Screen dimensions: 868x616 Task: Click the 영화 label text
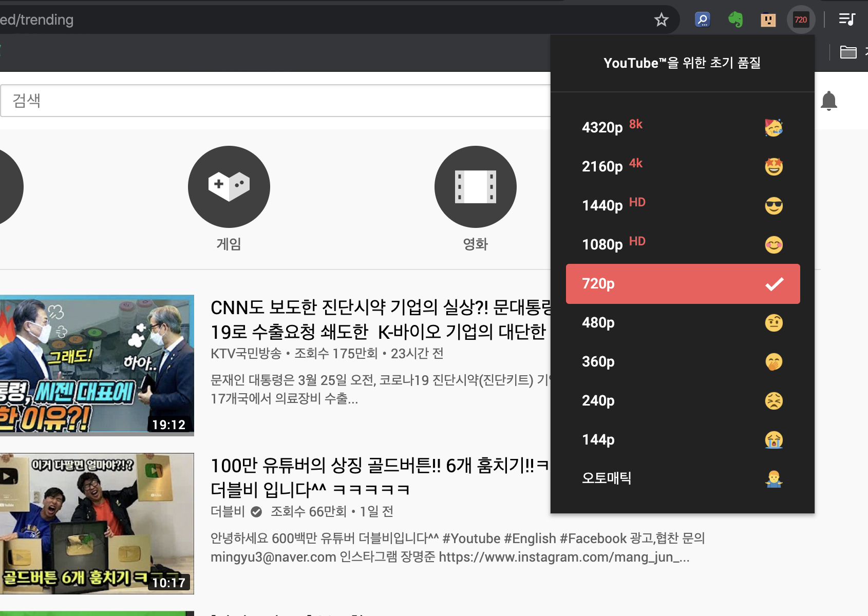[x=476, y=244]
